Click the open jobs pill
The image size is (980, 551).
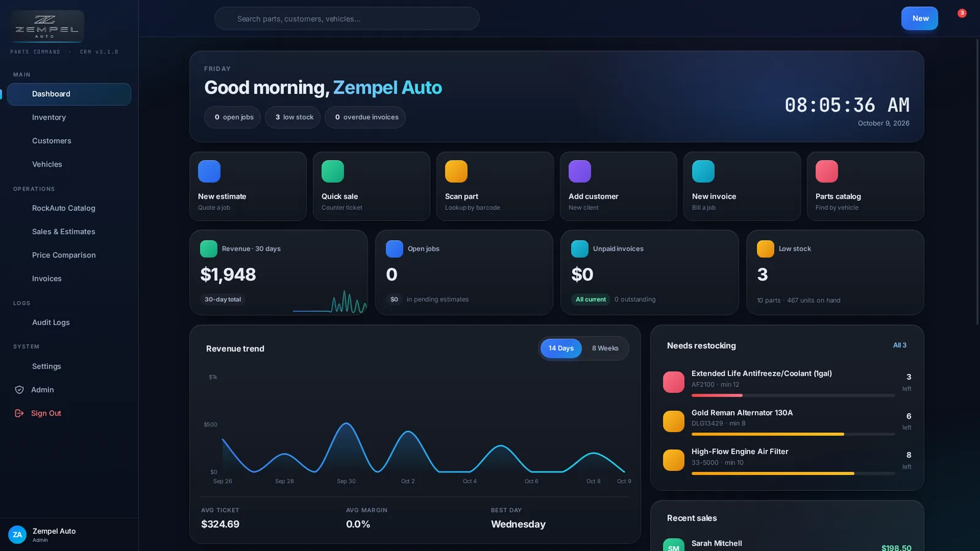coord(233,117)
